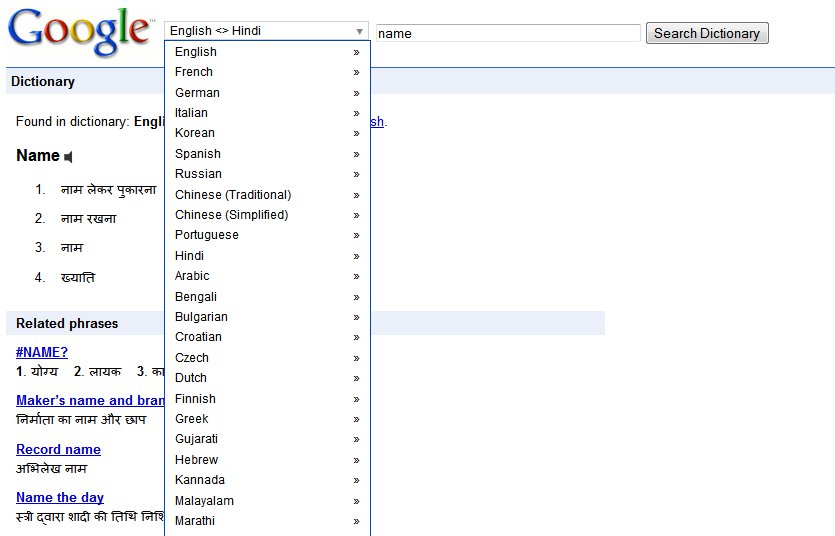
Task: Select French in the language list
Action: click(x=267, y=72)
